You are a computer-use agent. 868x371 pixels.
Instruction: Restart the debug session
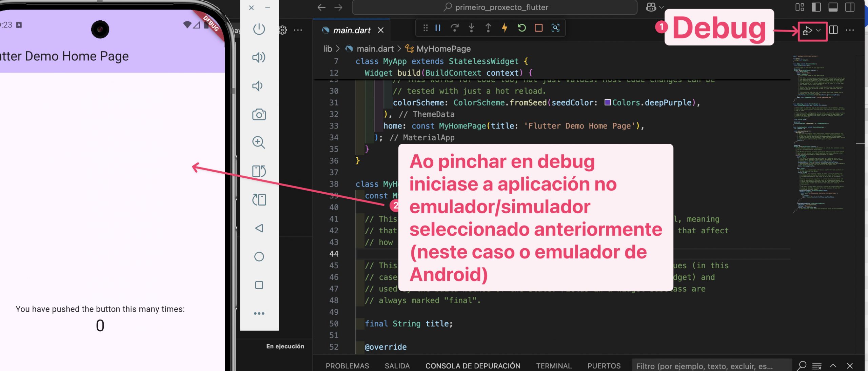tap(522, 28)
